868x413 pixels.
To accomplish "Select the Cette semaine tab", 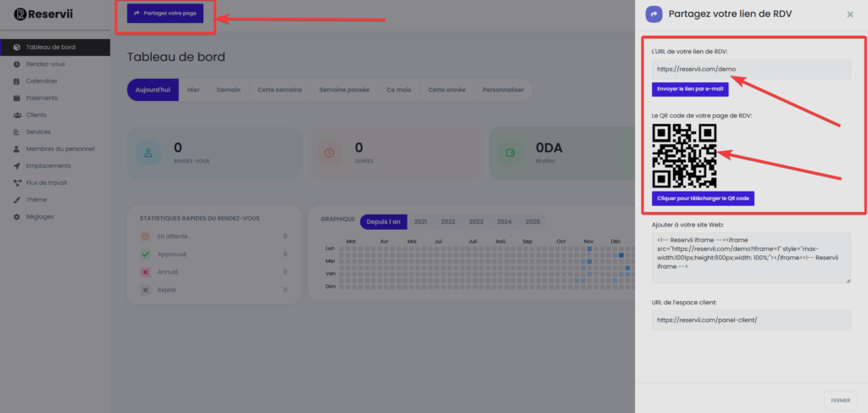I will click(x=280, y=90).
